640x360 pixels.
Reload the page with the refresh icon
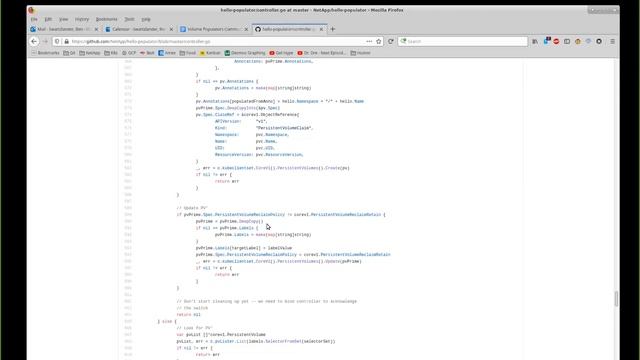pos(391,41)
